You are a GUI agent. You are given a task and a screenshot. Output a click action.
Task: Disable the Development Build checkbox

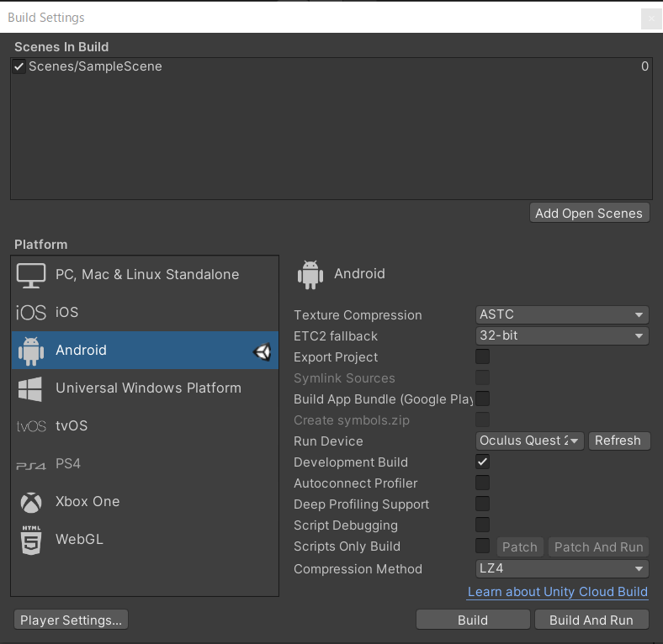482,462
